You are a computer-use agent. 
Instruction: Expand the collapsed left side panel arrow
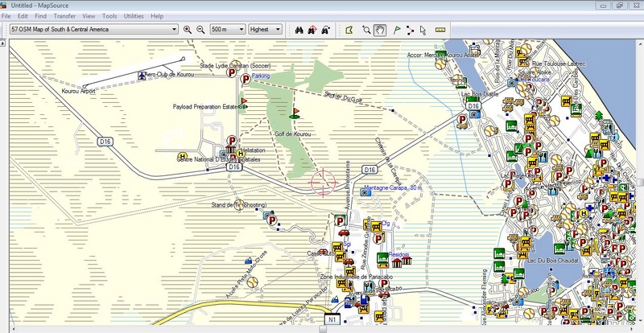[x=2, y=43]
